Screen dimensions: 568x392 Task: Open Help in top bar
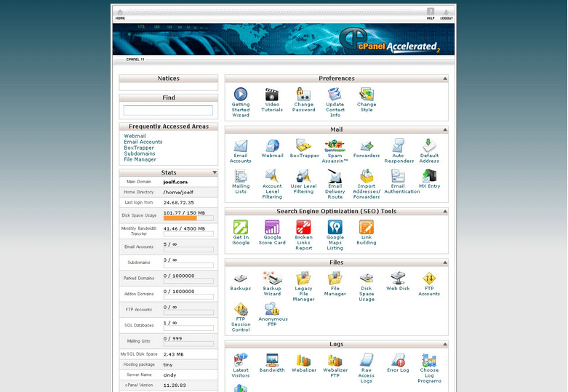coord(431,14)
